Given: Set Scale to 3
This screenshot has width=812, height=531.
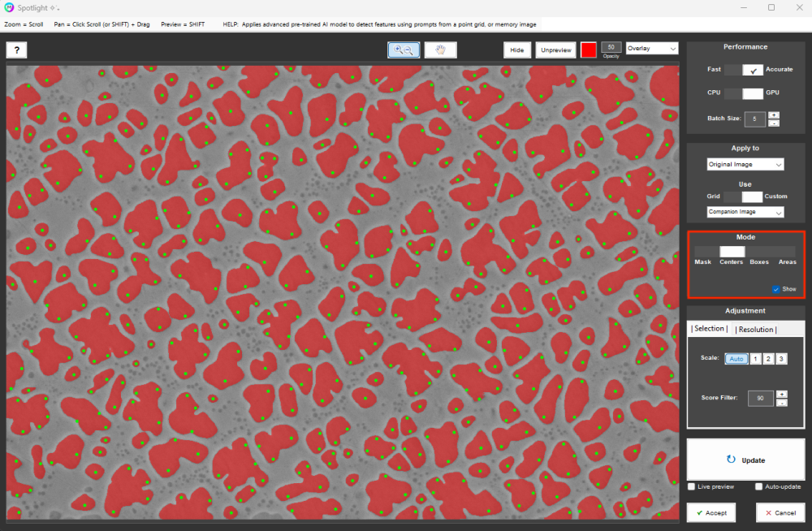Looking at the screenshot, I should click(781, 359).
